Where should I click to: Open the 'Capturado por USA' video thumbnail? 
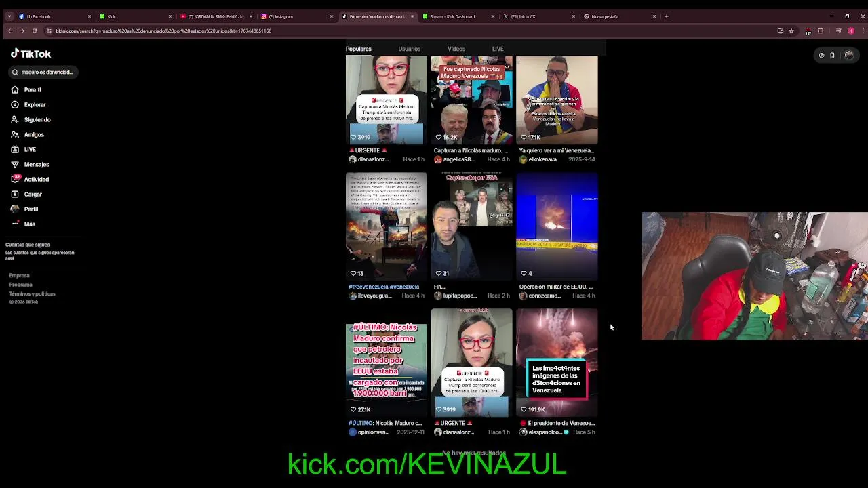coord(472,226)
